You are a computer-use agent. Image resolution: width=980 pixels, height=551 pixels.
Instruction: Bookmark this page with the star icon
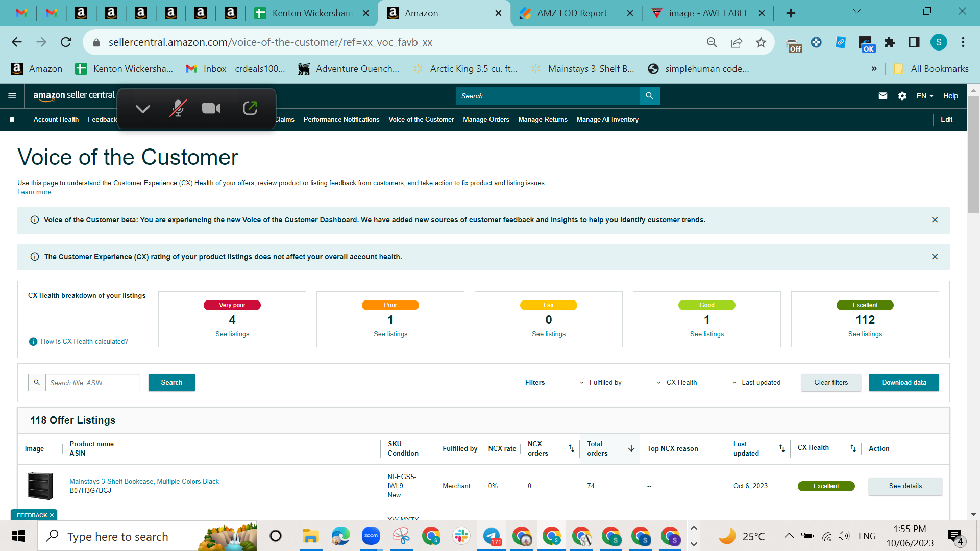pyautogui.click(x=761, y=42)
